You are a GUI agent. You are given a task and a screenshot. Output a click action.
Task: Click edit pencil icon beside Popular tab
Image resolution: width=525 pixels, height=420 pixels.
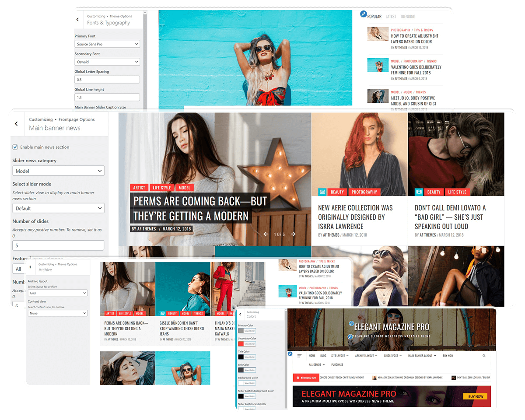(363, 14)
